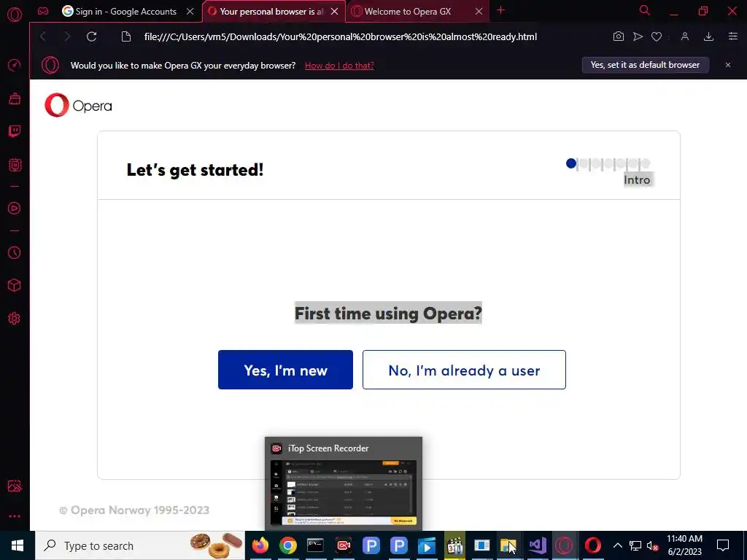Open Visual Studio from the taskbar
Viewport: 747px width, 560px height.
[538, 545]
